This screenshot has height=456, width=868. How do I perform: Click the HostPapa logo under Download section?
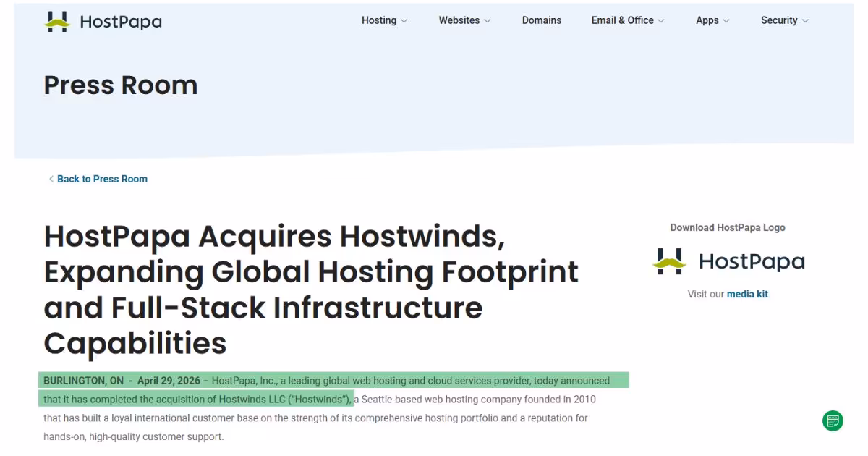point(728,261)
